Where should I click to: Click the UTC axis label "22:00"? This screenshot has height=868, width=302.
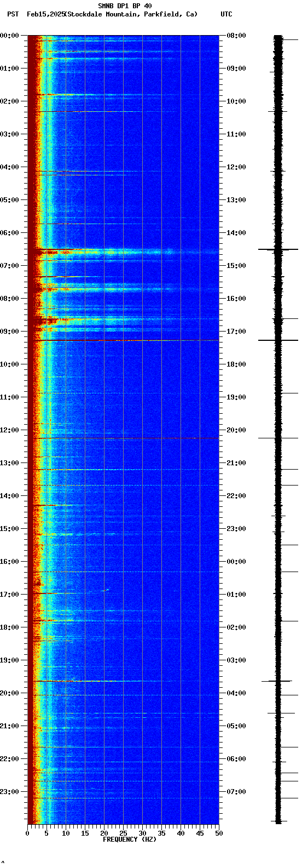pos(236,496)
